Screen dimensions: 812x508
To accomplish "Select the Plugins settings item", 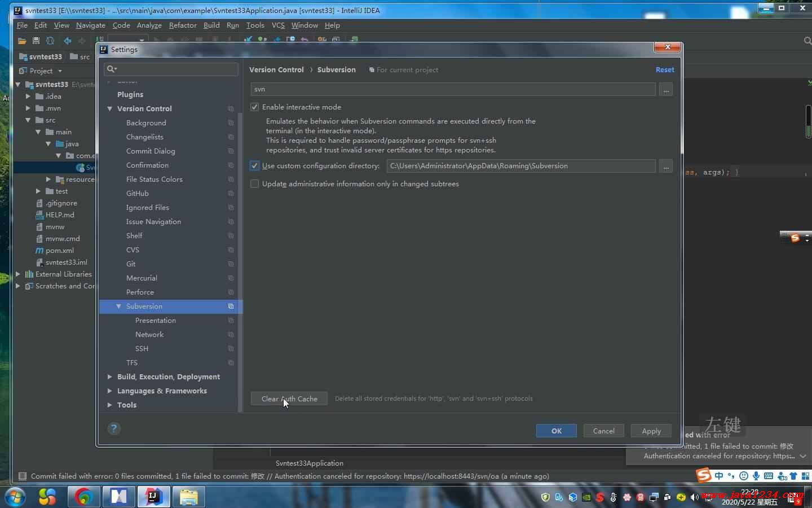I will (x=130, y=95).
